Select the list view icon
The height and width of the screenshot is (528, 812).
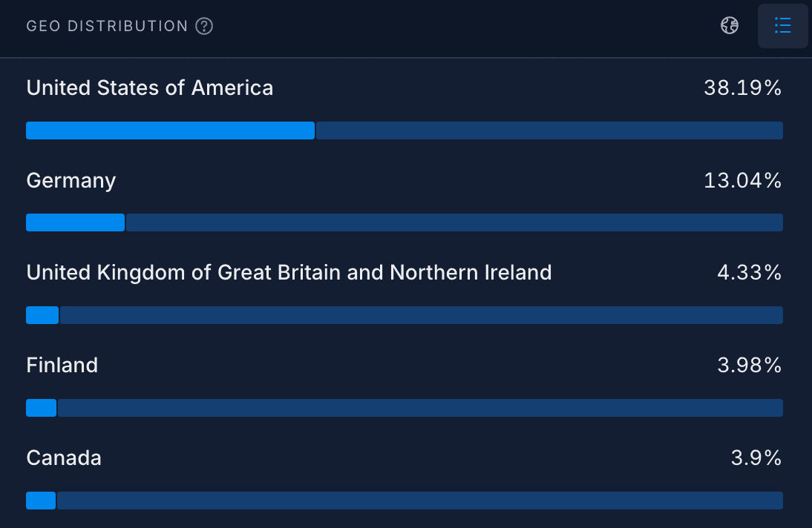[x=782, y=26]
